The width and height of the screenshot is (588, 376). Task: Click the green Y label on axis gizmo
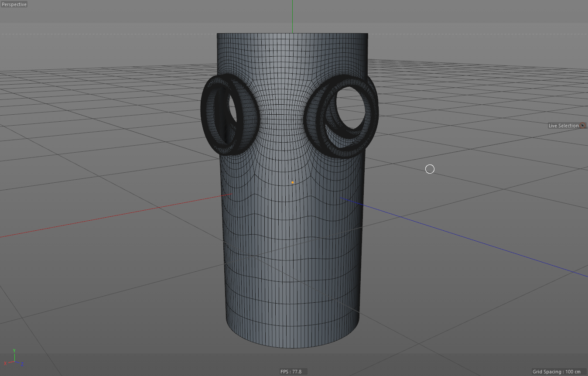[x=14, y=351]
